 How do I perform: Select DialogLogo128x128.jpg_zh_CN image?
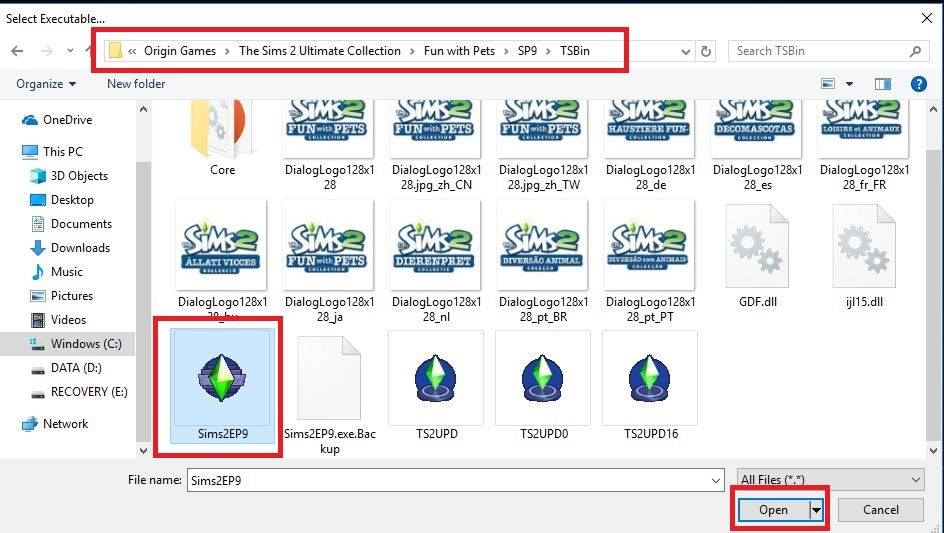[436, 146]
